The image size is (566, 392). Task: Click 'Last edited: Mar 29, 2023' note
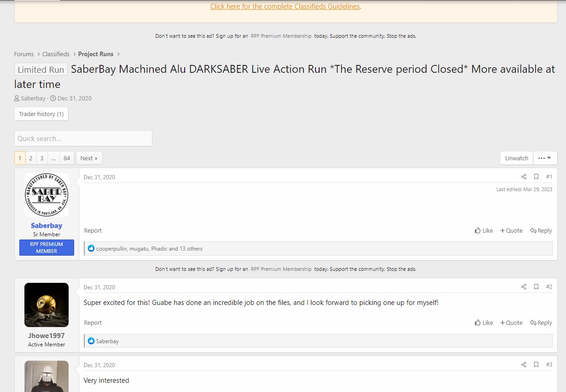tap(524, 189)
